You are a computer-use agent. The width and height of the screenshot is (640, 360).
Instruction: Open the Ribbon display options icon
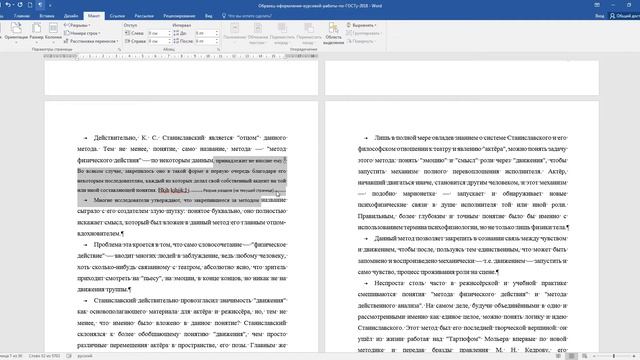pos(597,5)
